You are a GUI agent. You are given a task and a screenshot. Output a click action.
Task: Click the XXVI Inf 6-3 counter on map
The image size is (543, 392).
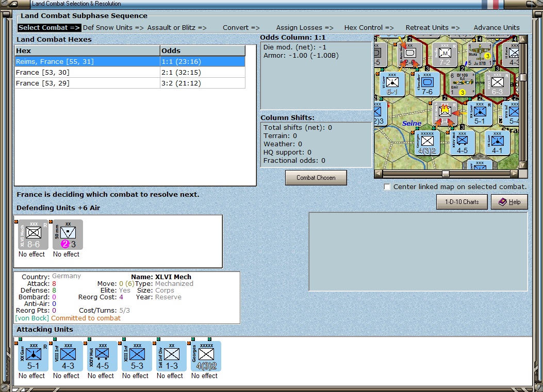click(497, 84)
